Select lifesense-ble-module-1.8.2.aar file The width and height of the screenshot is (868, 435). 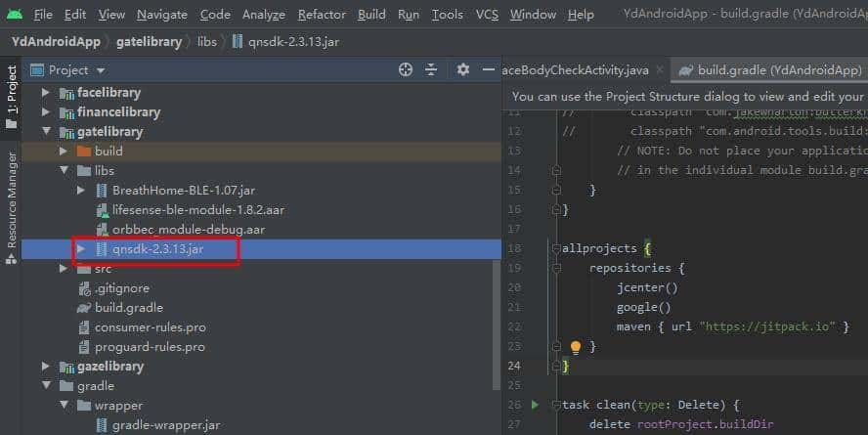(198, 210)
